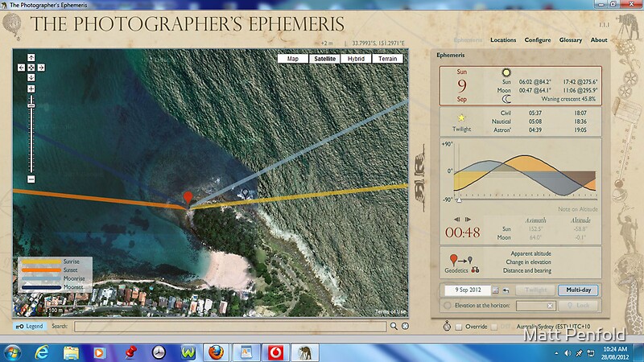Zoom out on the map

point(31,179)
